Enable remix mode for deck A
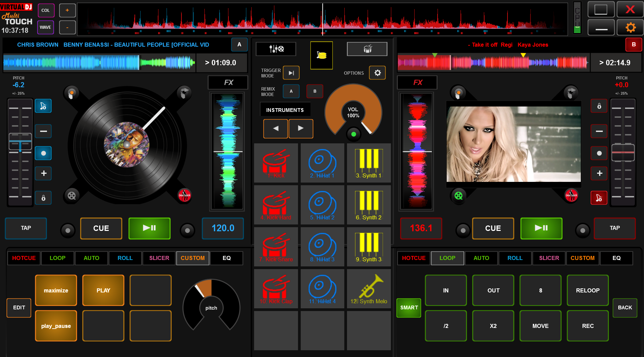The image size is (644, 357). point(291,91)
